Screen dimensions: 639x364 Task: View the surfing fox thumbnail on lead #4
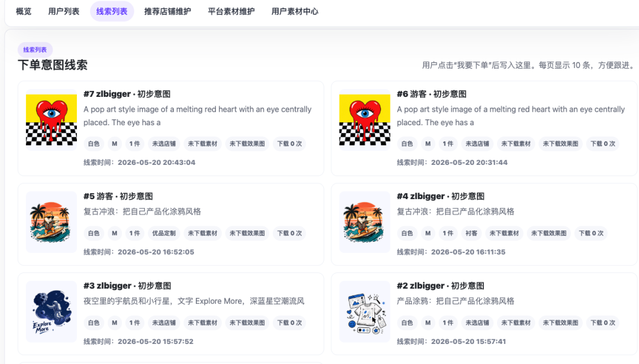click(364, 222)
